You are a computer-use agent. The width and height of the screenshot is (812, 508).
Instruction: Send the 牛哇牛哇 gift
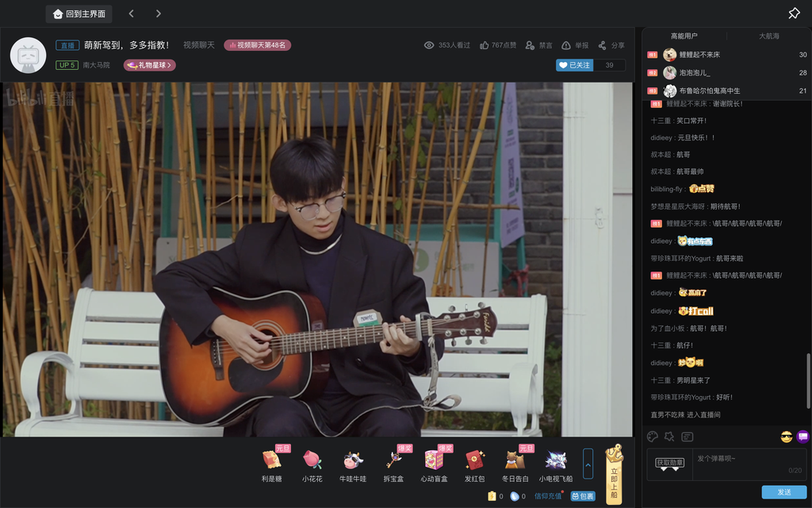pyautogui.click(x=354, y=460)
